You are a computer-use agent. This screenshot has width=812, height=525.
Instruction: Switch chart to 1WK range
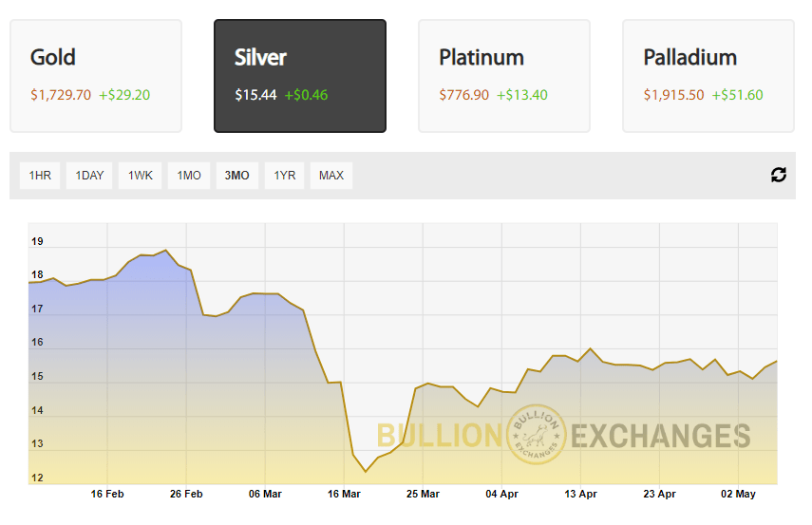[x=141, y=176]
